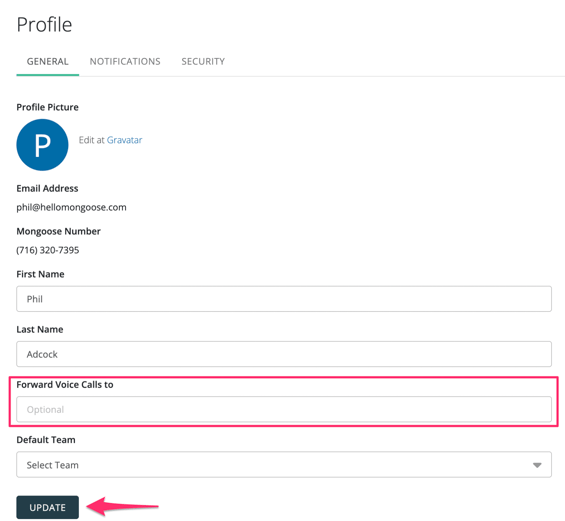Open the Select Team dropdown

[x=284, y=465]
